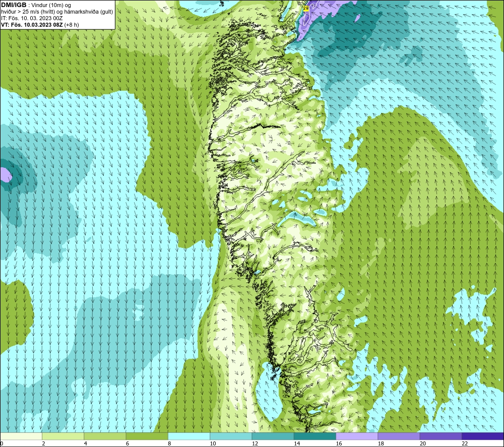Viewport: 504px width, 447px height.
Task: Click the scale label '16'
Action: pyautogui.click(x=339, y=444)
